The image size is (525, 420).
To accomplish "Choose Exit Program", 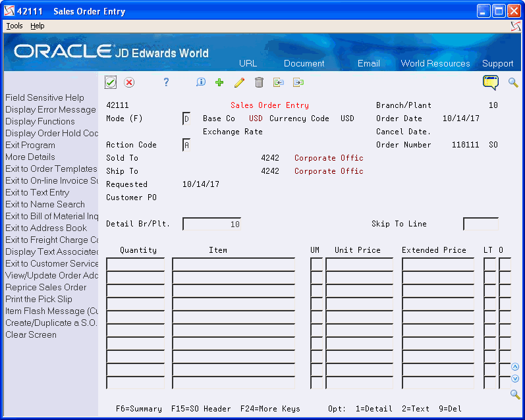I will pyautogui.click(x=30, y=145).
